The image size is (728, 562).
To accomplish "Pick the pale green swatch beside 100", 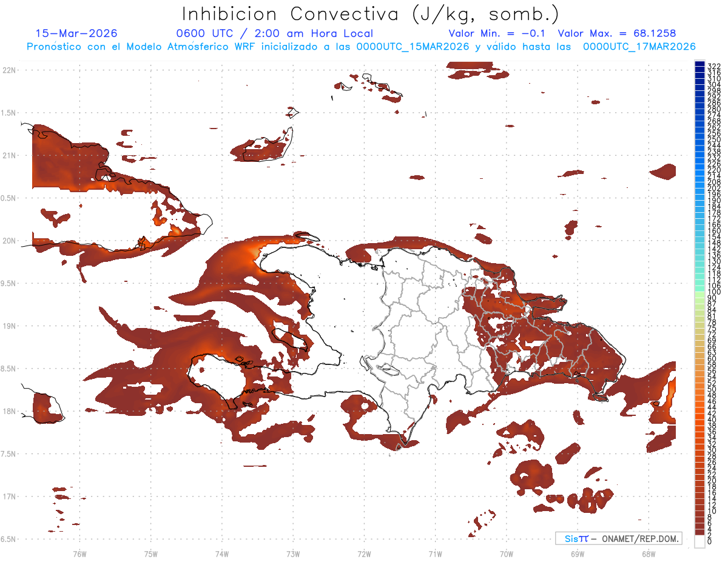I will [x=699, y=295].
